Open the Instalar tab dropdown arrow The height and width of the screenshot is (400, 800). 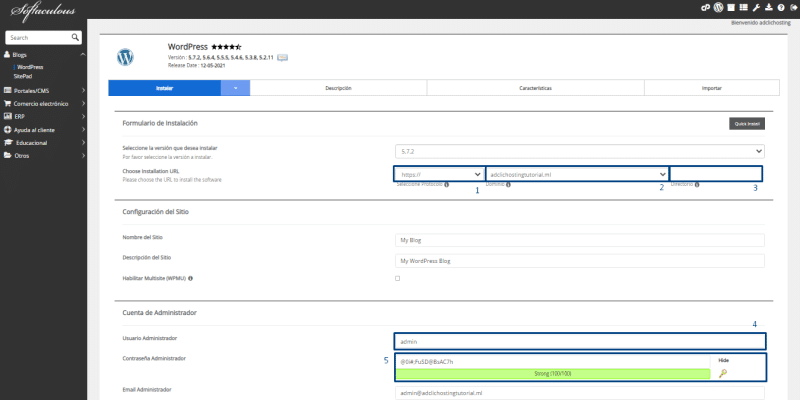click(x=235, y=88)
